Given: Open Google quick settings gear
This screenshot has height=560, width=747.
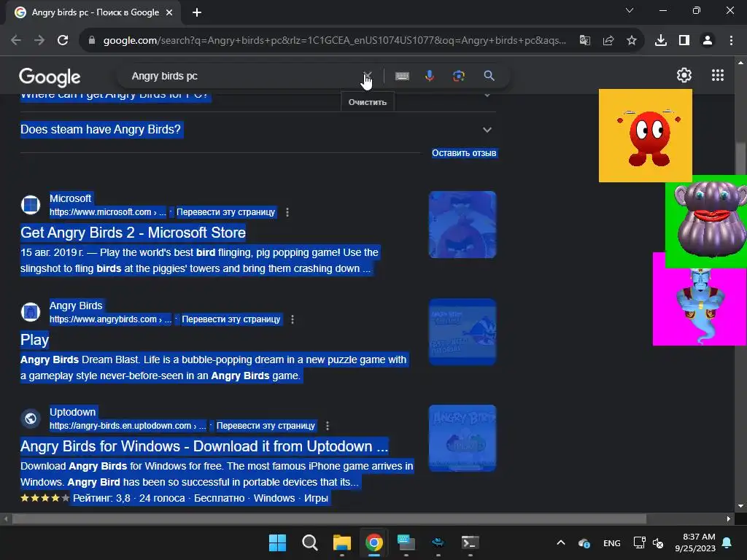Looking at the screenshot, I should pos(684,75).
